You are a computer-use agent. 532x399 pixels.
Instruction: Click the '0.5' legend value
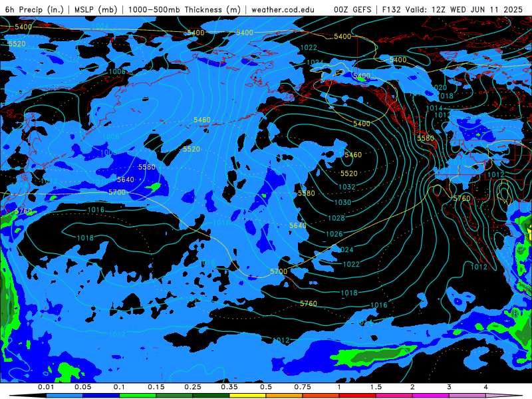click(266, 387)
